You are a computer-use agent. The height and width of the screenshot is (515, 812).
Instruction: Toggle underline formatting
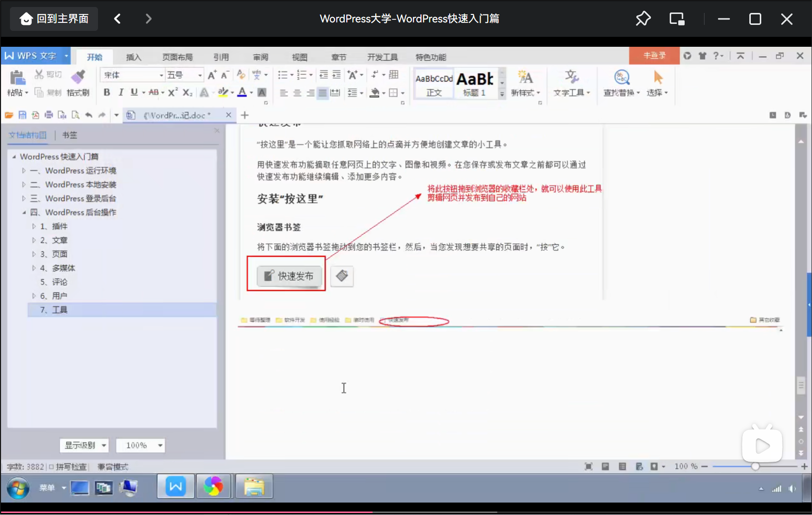(x=134, y=93)
